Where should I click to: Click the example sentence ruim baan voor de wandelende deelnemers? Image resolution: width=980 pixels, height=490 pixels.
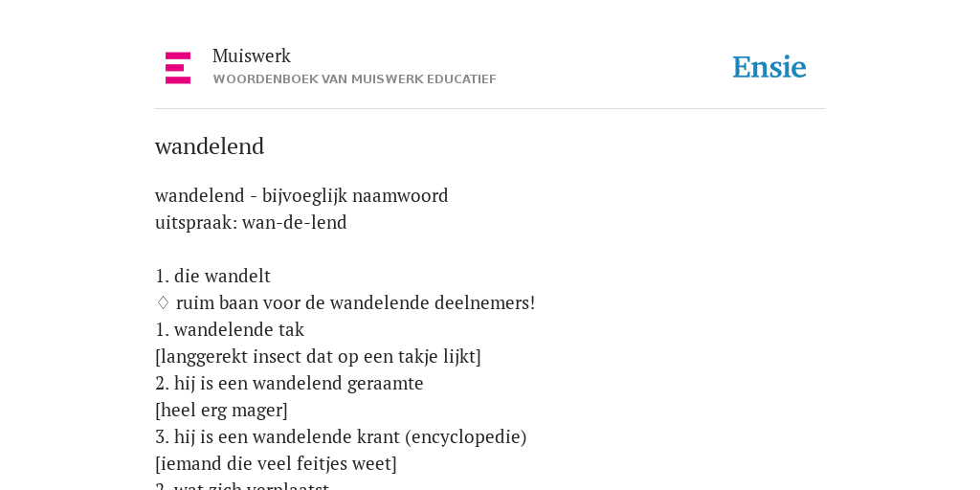pos(356,303)
